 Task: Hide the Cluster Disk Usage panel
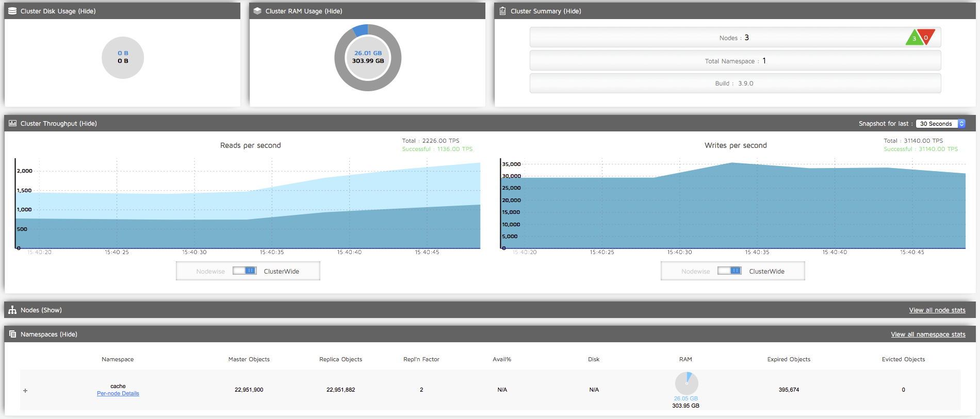click(x=87, y=11)
